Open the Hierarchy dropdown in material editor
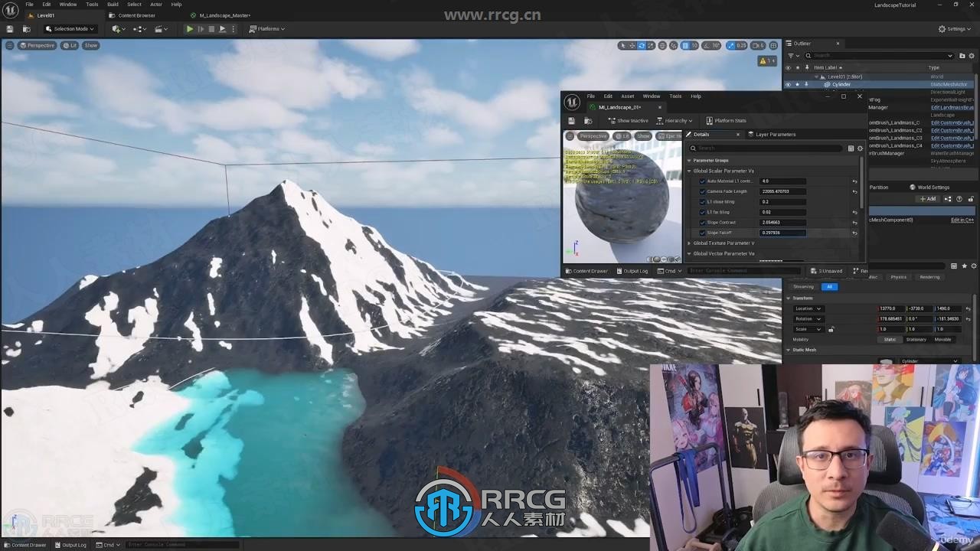The image size is (980, 551). [675, 121]
